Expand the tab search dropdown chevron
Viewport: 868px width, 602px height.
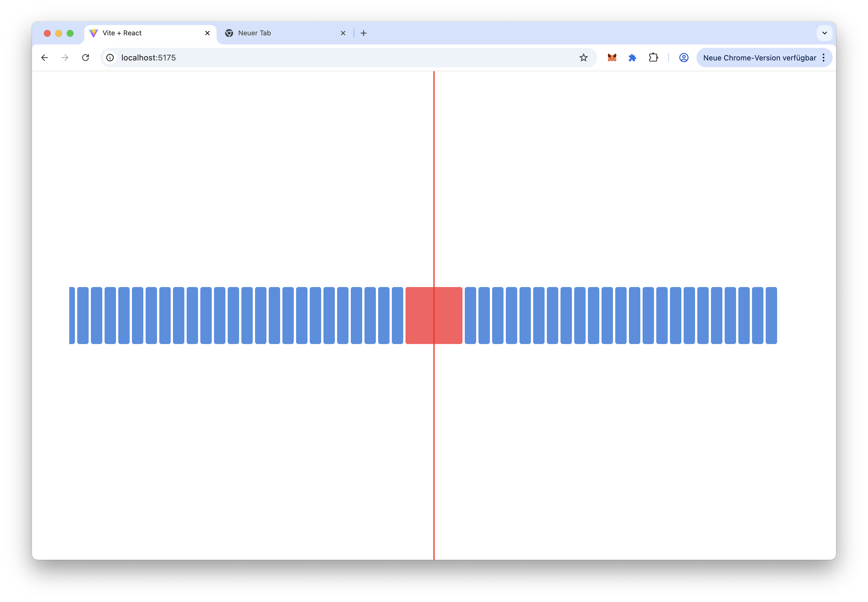coord(824,33)
